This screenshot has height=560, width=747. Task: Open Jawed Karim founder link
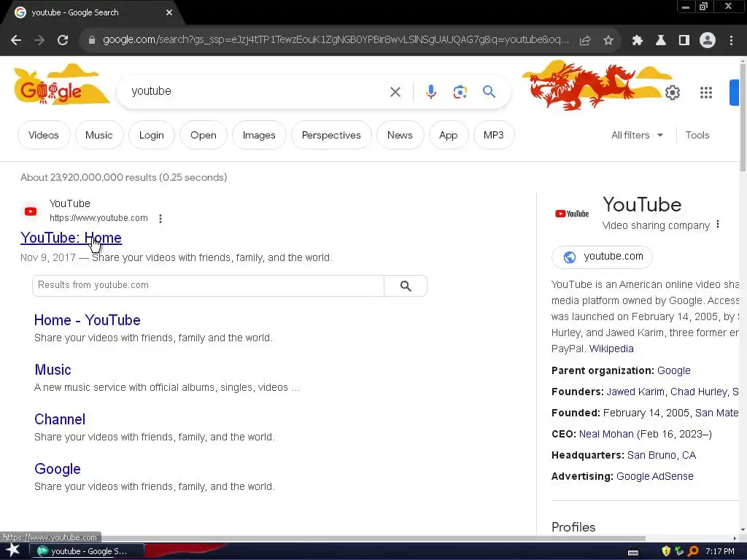(635, 392)
